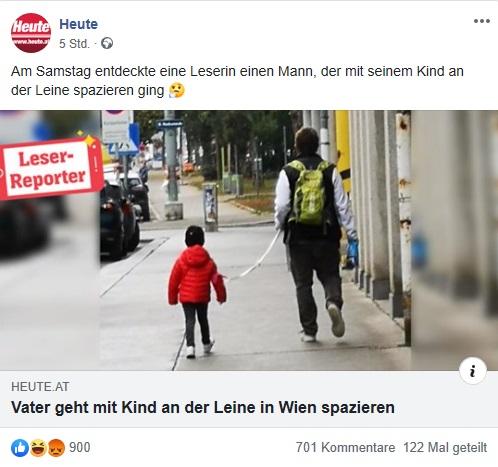Click the Heute round profile logo
Screen dimensions: 498x467
(31, 33)
